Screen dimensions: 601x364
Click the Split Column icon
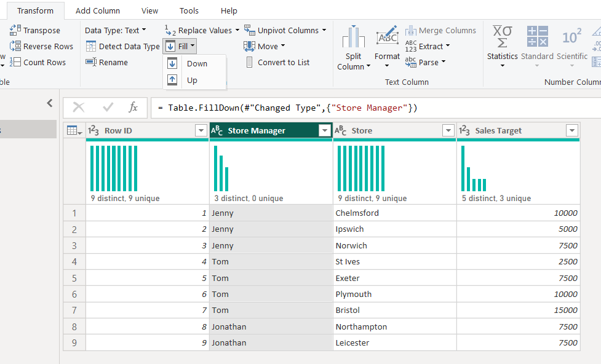pos(354,38)
